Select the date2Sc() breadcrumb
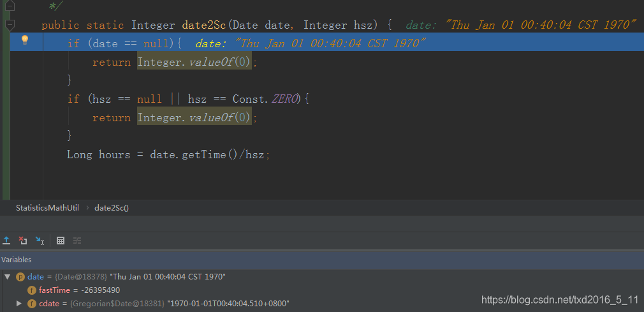 coord(112,207)
